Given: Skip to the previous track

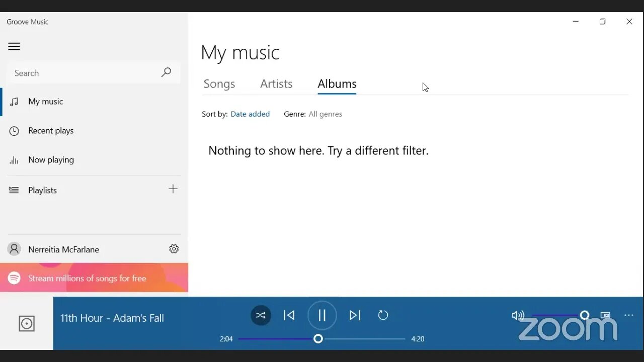Looking at the screenshot, I should tap(289, 315).
